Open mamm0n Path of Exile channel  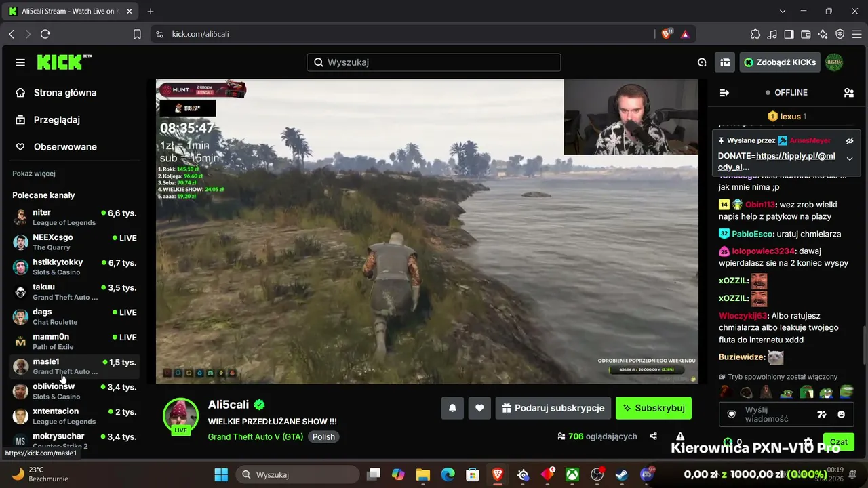click(x=75, y=342)
